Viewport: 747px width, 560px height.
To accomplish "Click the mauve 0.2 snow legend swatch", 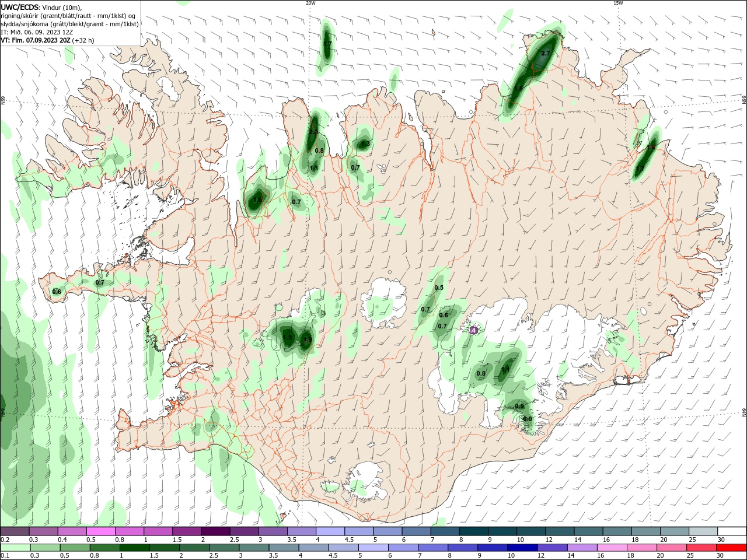I will pyautogui.click(x=15, y=531).
